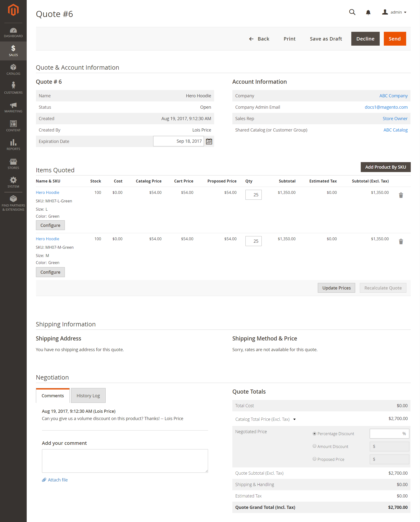The height and width of the screenshot is (522, 420).
Task: Open the Store Owner sales rep link
Action: [395, 119]
